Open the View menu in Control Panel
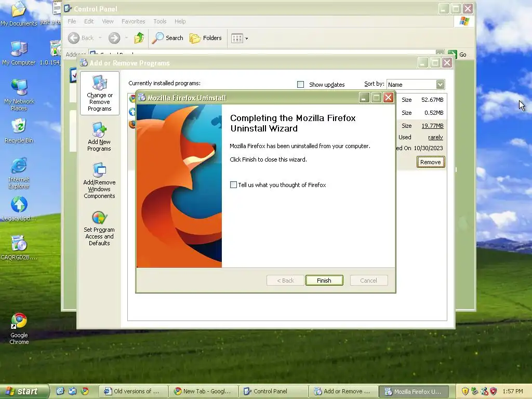The width and height of the screenshot is (532, 399). 108,21
